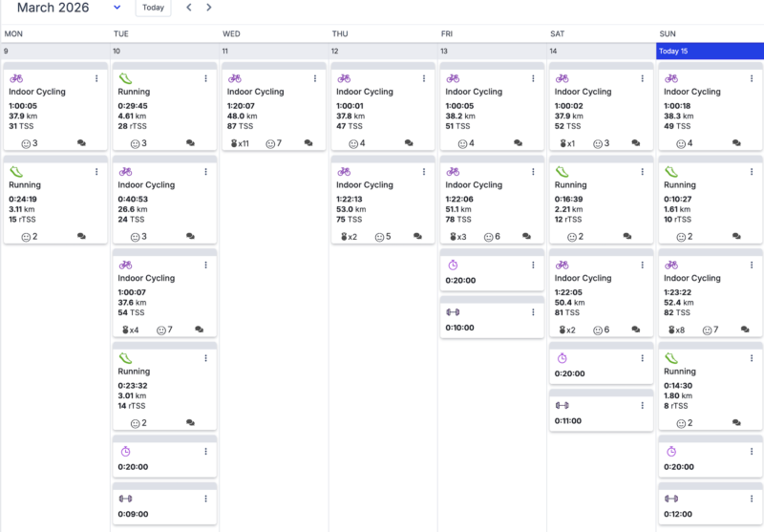Open Friday's 51.1 km Indoor Cycling title
This screenshot has width=764, height=532.
(x=474, y=185)
